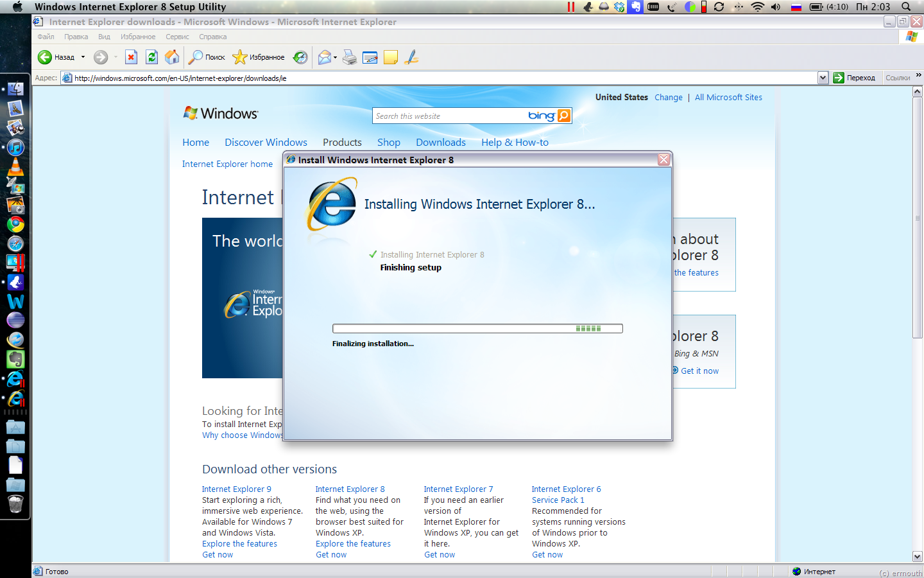Click the Search this website field
Viewport: 924px width, 578px height.
[449, 116]
